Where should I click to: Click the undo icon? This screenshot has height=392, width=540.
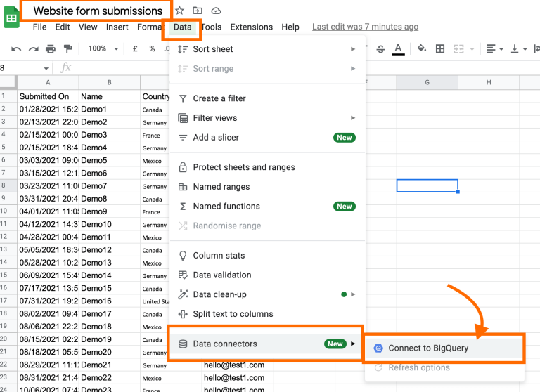point(16,49)
